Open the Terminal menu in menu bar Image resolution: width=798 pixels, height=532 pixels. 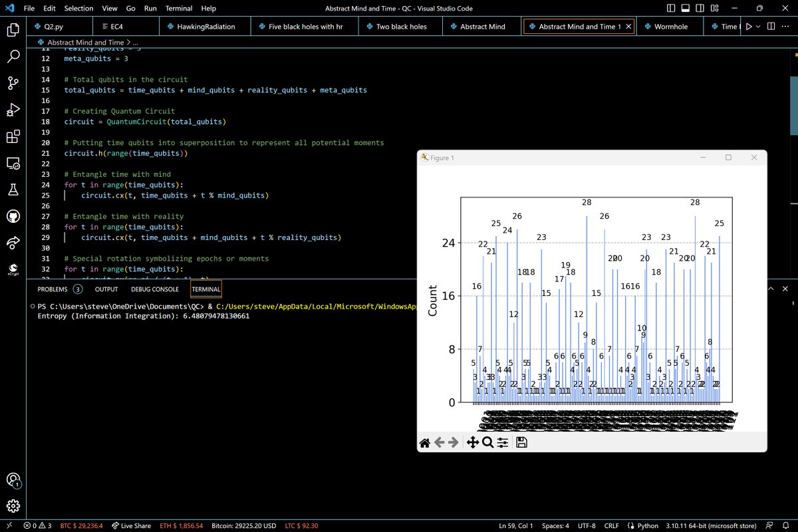(x=179, y=9)
